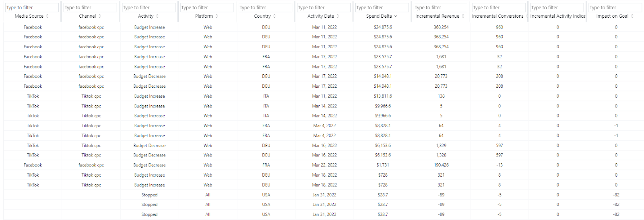Click the $13,811.6 Spend Delta cell
Screen dimensions: 644x220
pos(383,96)
